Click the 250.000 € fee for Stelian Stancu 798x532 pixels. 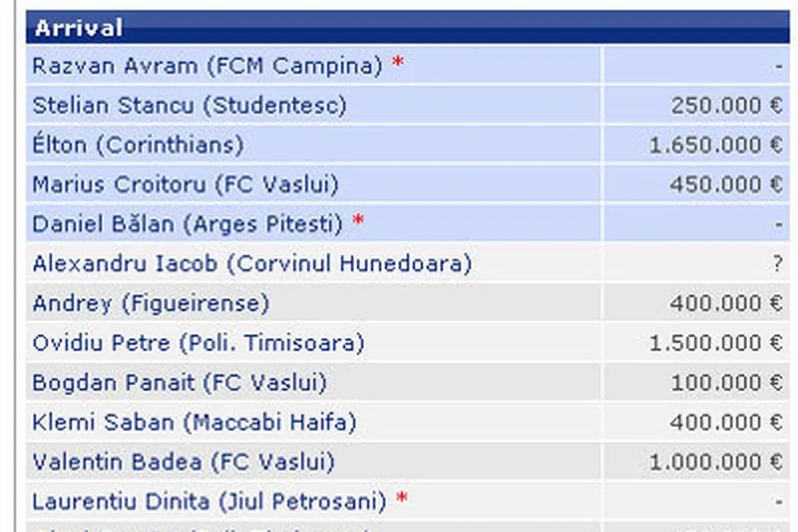click(726, 106)
